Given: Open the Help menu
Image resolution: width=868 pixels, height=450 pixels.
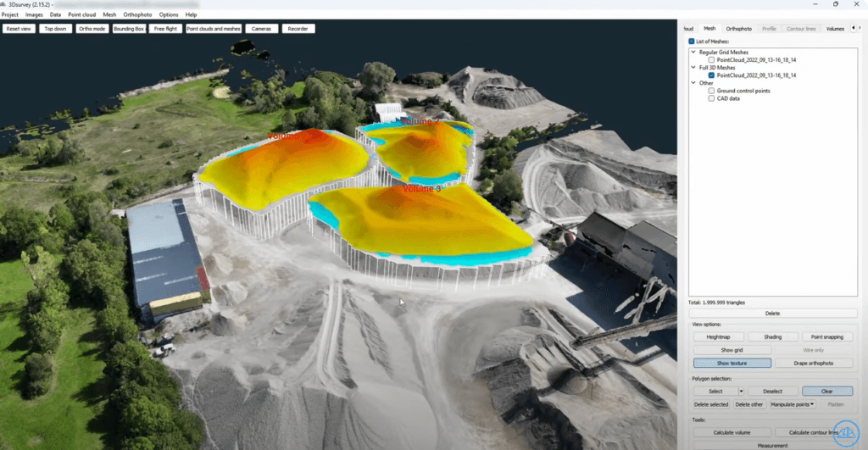Looking at the screenshot, I should pos(191,15).
